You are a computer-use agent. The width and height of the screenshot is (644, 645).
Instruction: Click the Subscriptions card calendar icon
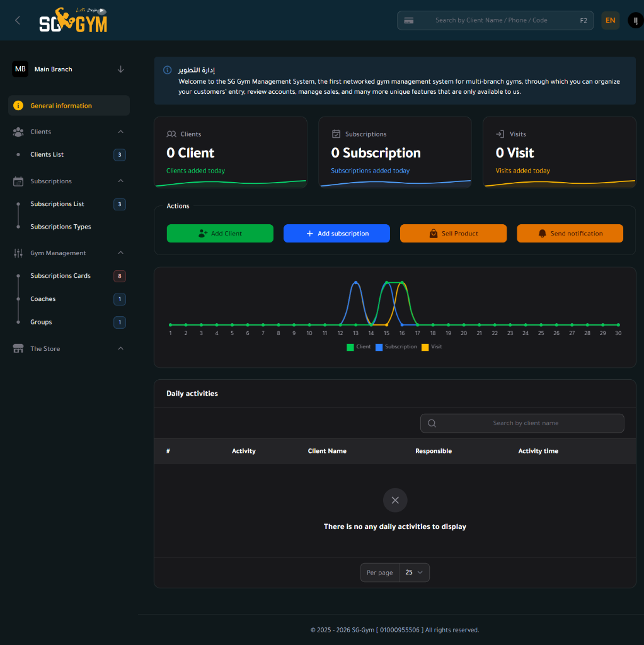pyautogui.click(x=336, y=134)
